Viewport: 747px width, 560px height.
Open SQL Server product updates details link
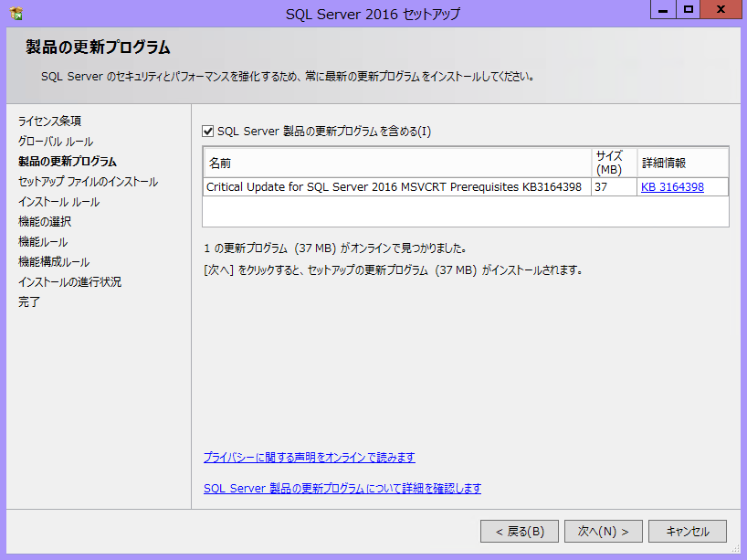tap(342, 489)
